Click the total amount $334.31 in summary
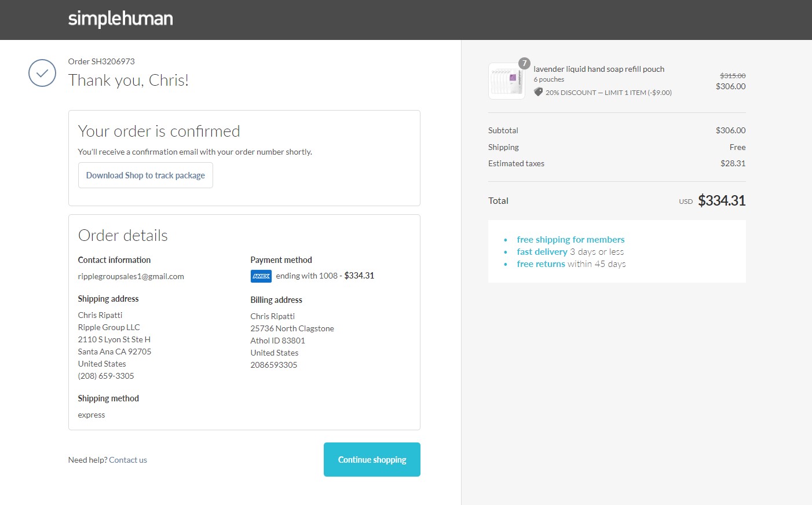The height and width of the screenshot is (505, 812). (722, 200)
